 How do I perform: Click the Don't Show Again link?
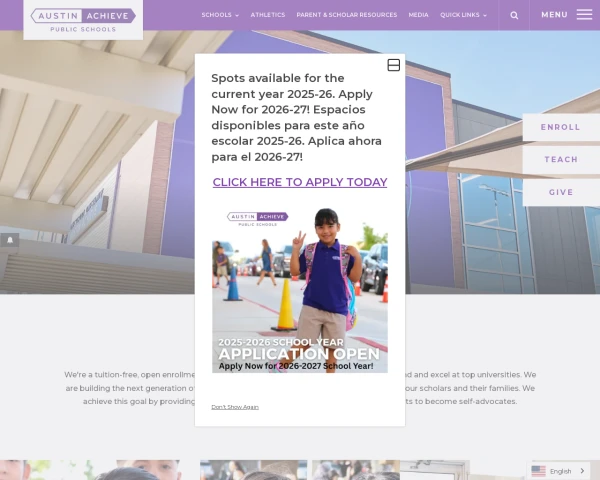click(235, 407)
